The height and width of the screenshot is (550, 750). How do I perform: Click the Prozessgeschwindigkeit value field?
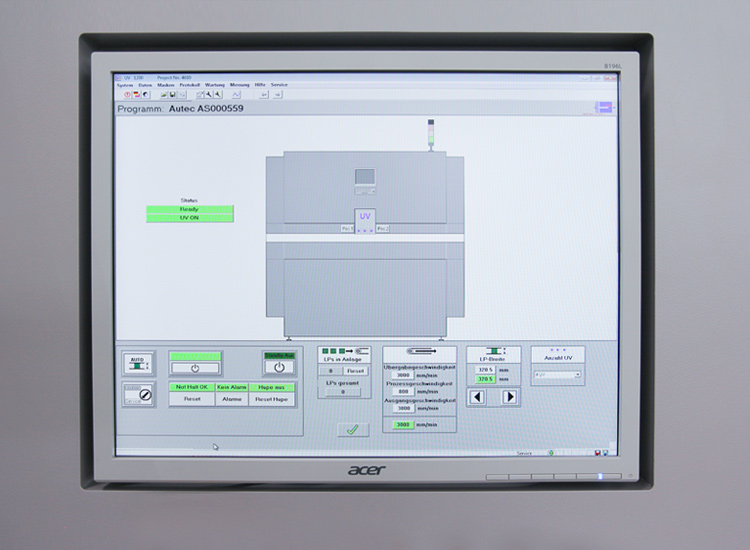(x=403, y=391)
